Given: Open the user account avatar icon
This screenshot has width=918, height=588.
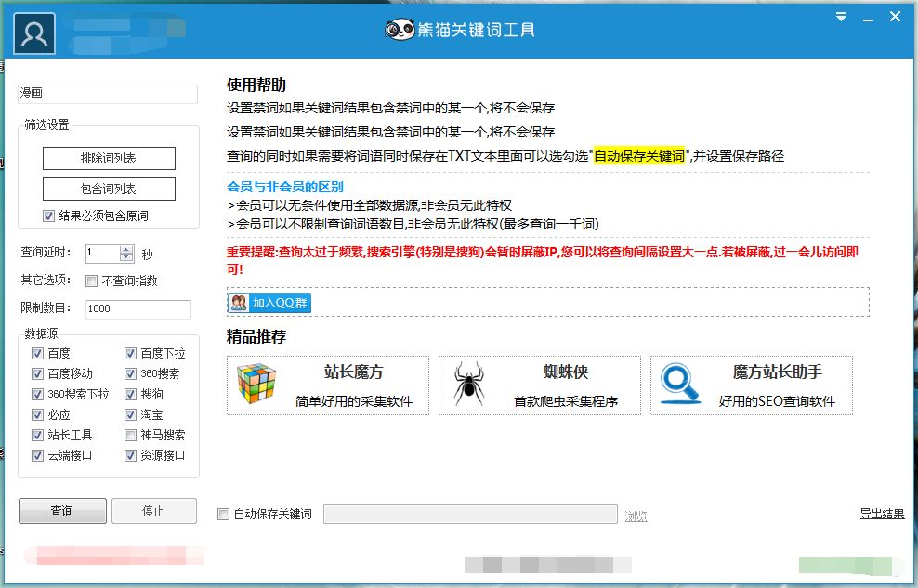Looking at the screenshot, I should [x=34, y=33].
